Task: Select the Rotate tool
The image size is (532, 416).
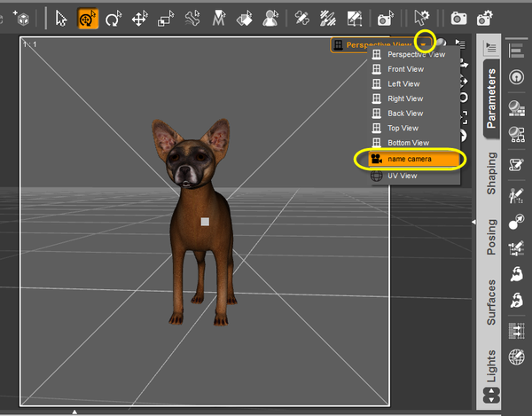Action: pyautogui.click(x=113, y=19)
